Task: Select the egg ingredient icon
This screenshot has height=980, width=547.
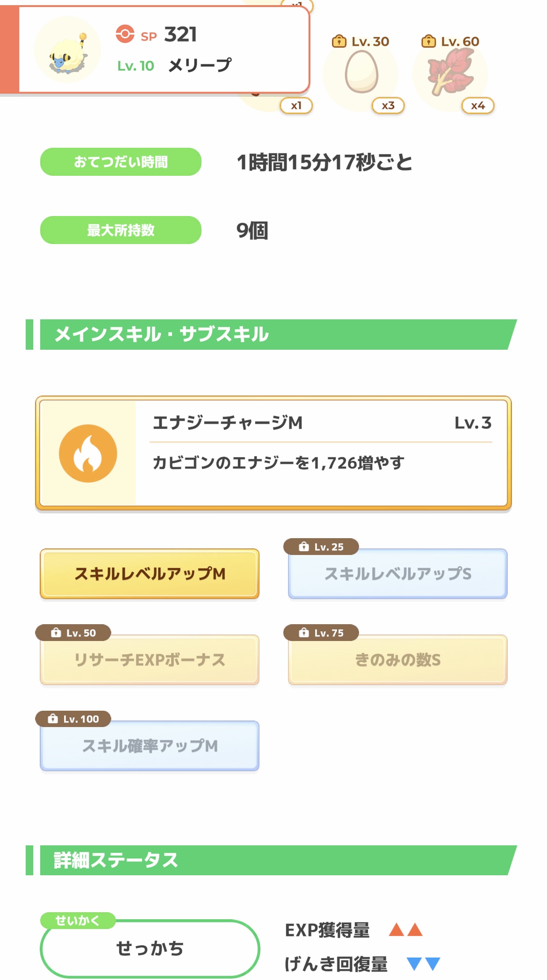Action: (361, 72)
